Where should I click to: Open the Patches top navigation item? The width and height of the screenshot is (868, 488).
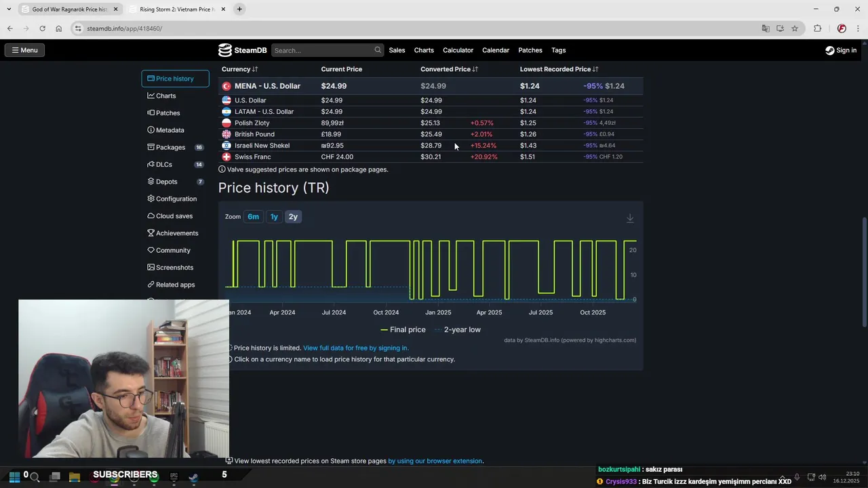[x=530, y=50]
